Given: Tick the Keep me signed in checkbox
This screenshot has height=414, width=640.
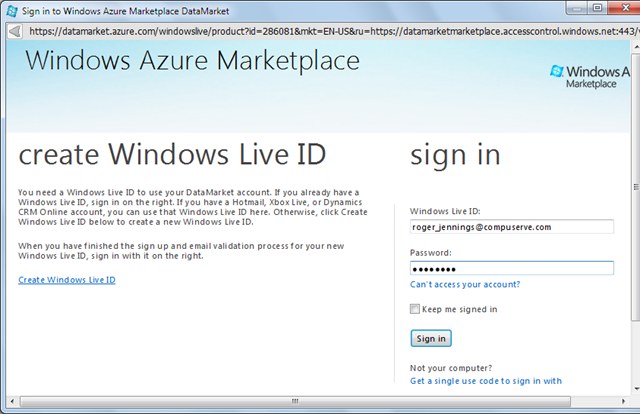Looking at the screenshot, I should point(415,309).
